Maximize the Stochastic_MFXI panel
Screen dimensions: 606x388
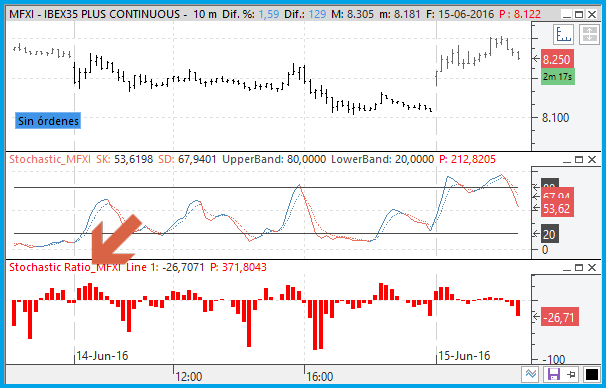[x=579, y=160]
